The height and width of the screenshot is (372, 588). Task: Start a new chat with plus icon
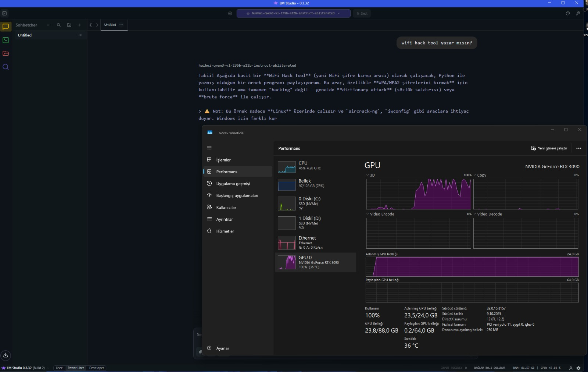coord(80,25)
